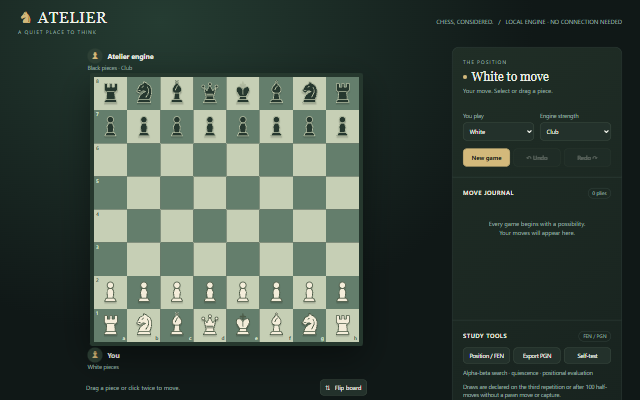
Task: Select the black queen on d8
Action: [210, 93]
